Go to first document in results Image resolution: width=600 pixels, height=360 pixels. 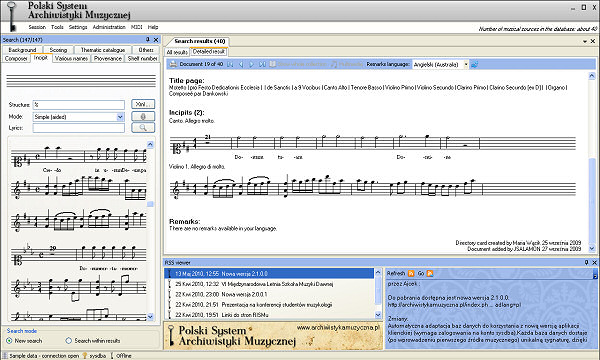coord(230,64)
